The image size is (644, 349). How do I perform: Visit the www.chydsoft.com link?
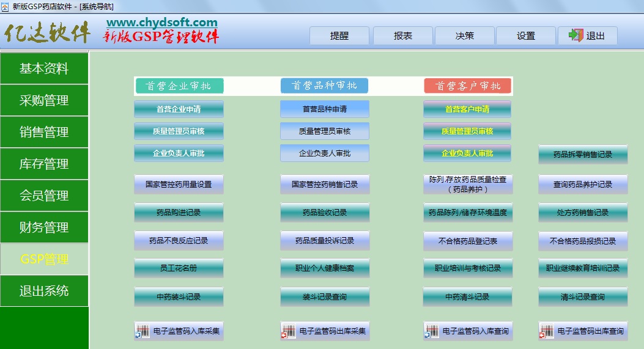pos(162,22)
